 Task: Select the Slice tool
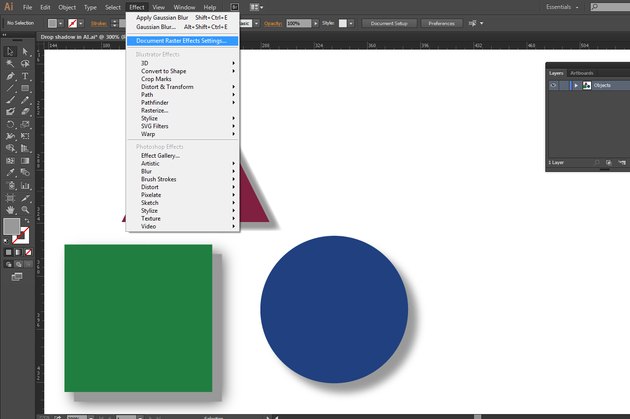(x=25, y=198)
